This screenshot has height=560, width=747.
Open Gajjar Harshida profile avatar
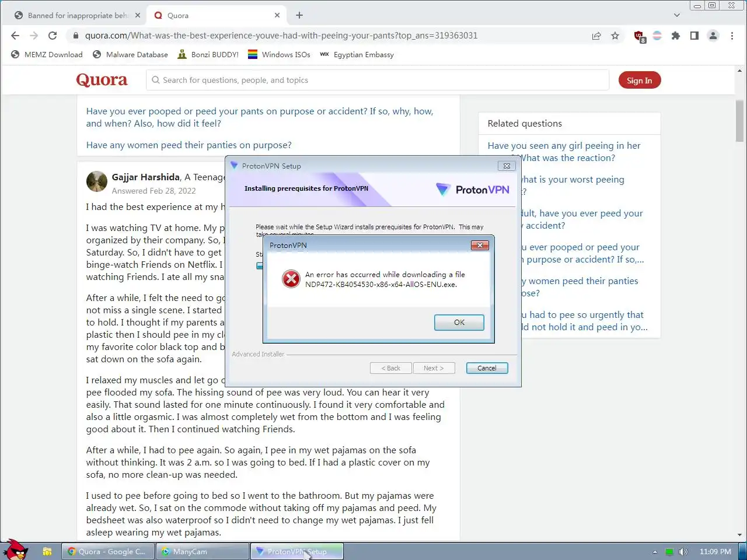[x=97, y=182]
